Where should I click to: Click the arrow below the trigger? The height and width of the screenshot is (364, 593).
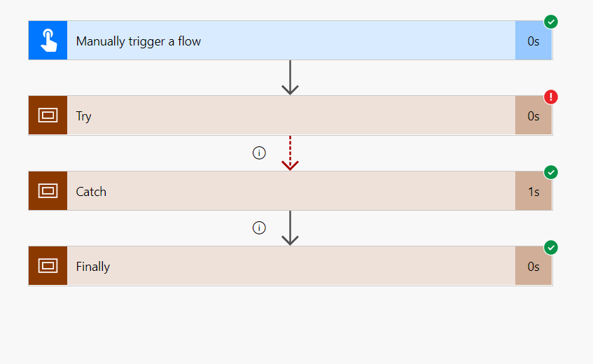click(290, 78)
